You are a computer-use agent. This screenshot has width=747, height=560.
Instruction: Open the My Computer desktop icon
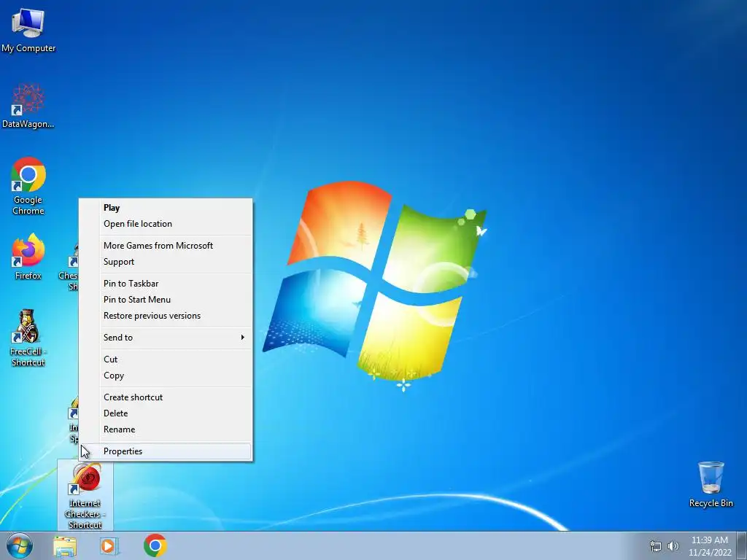28,31
